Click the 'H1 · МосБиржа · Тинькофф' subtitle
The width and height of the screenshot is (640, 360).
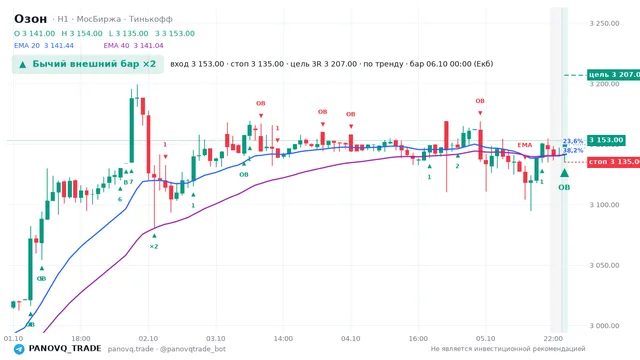(x=115, y=19)
